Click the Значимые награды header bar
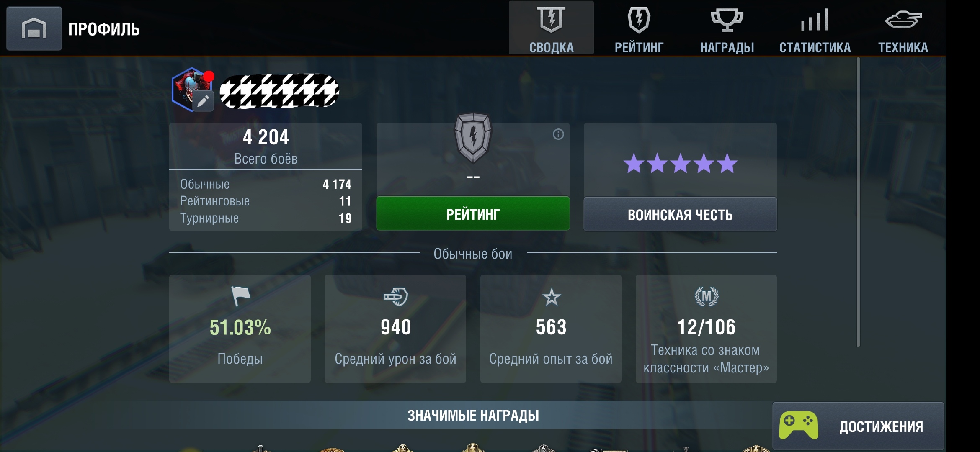Image resolution: width=980 pixels, height=452 pixels. coord(473,415)
